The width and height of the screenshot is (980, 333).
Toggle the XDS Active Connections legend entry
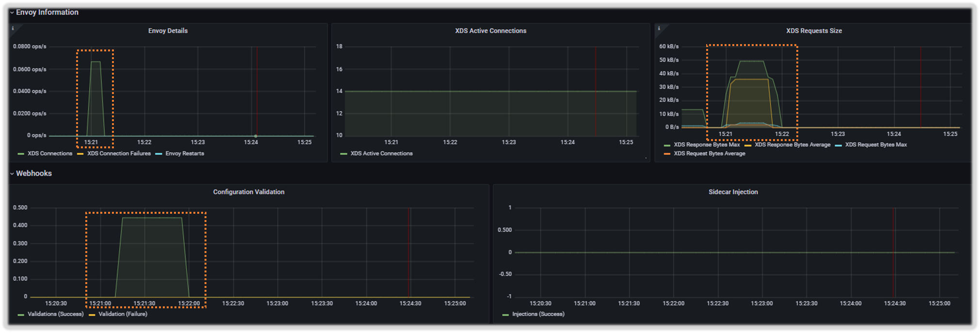click(381, 154)
